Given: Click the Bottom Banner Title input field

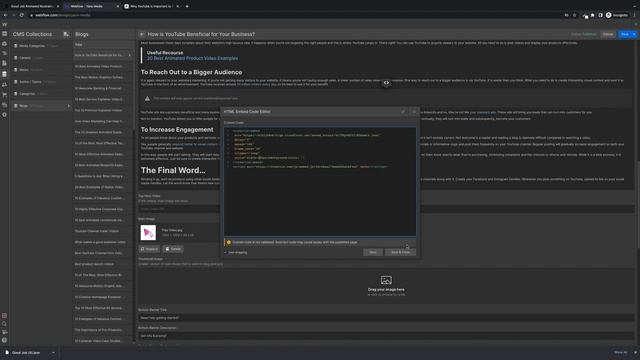Looking at the screenshot, I should pyautogui.click(x=386, y=318).
